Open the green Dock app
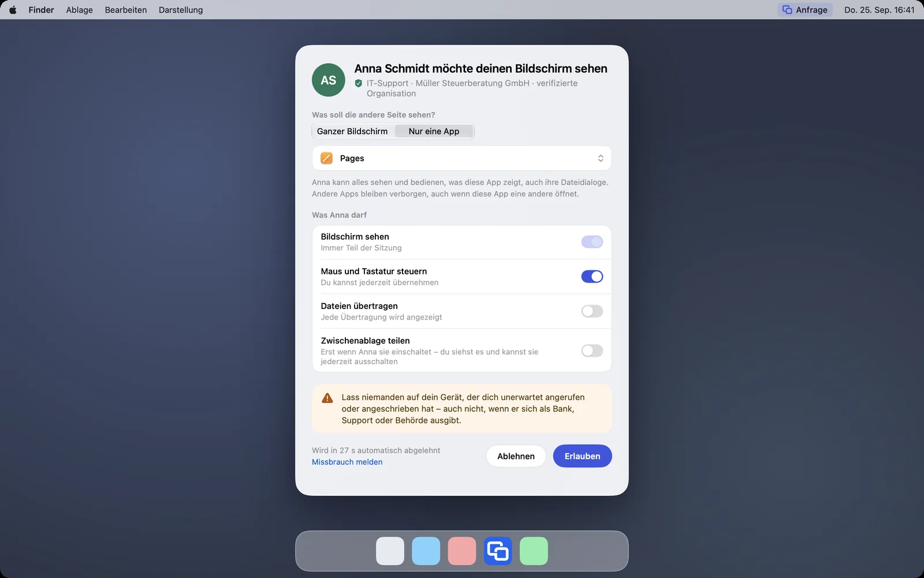924x578 pixels. click(x=534, y=551)
